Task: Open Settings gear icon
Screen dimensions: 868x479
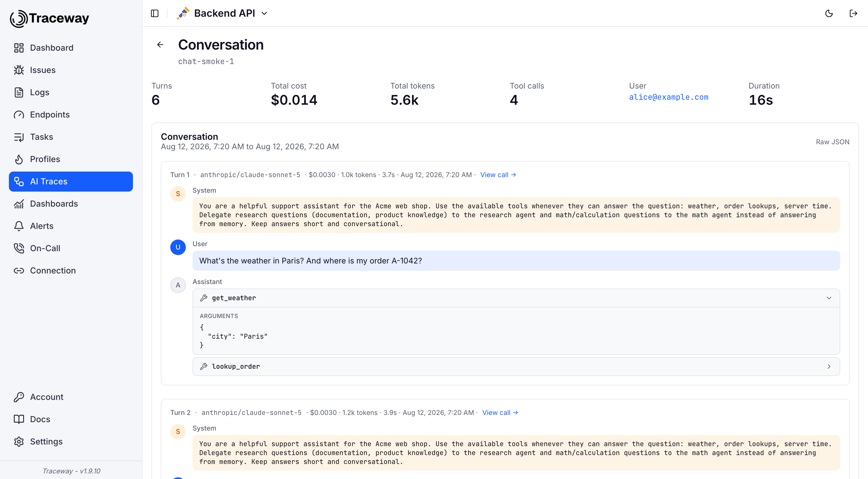Action: coord(19,442)
